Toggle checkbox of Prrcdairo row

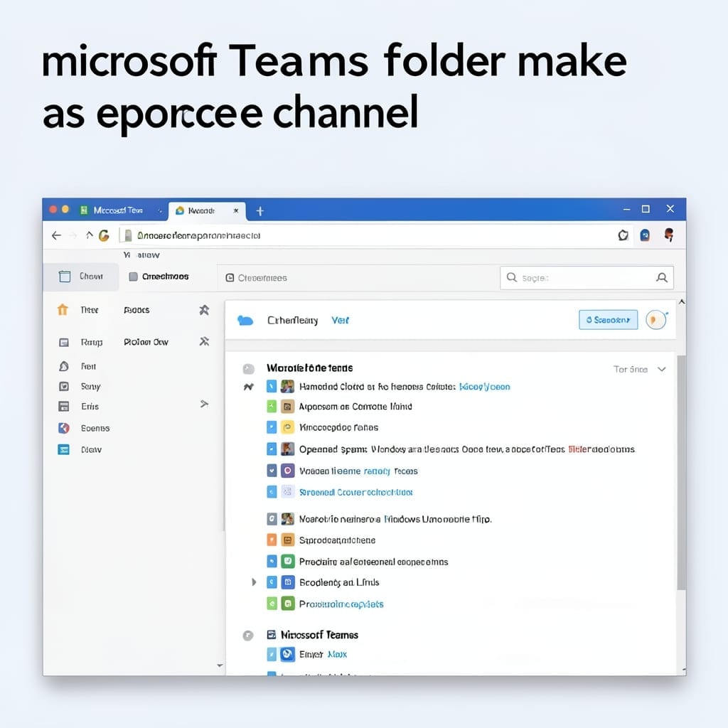[x=272, y=562]
